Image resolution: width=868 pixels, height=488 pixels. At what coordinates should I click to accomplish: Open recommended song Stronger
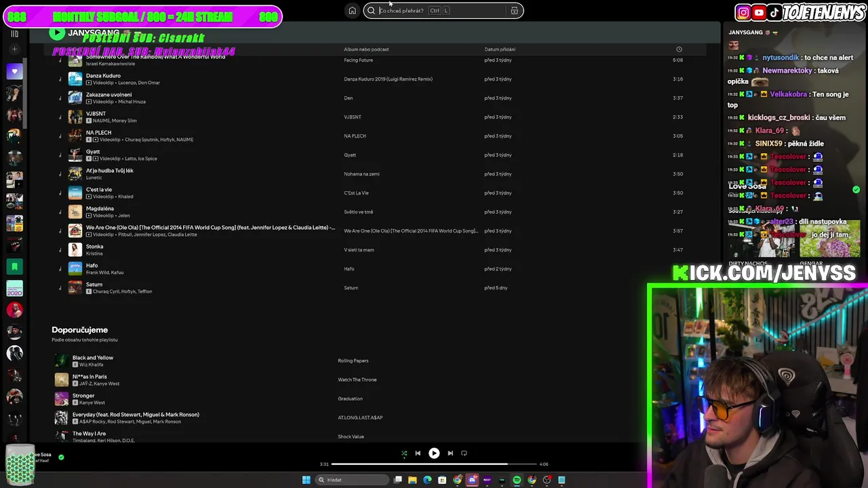pyautogui.click(x=83, y=396)
